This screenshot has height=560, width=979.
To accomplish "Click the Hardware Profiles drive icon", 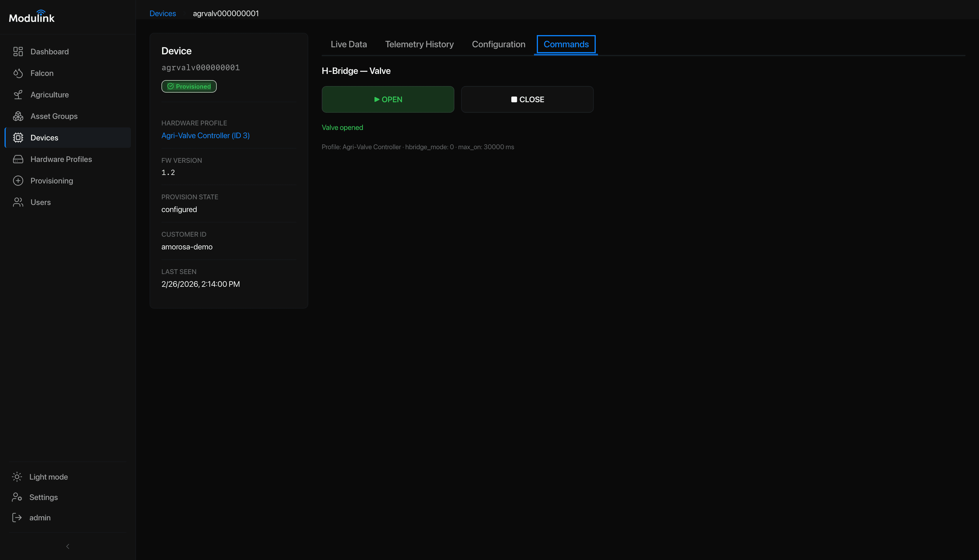I will coord(18,159).
